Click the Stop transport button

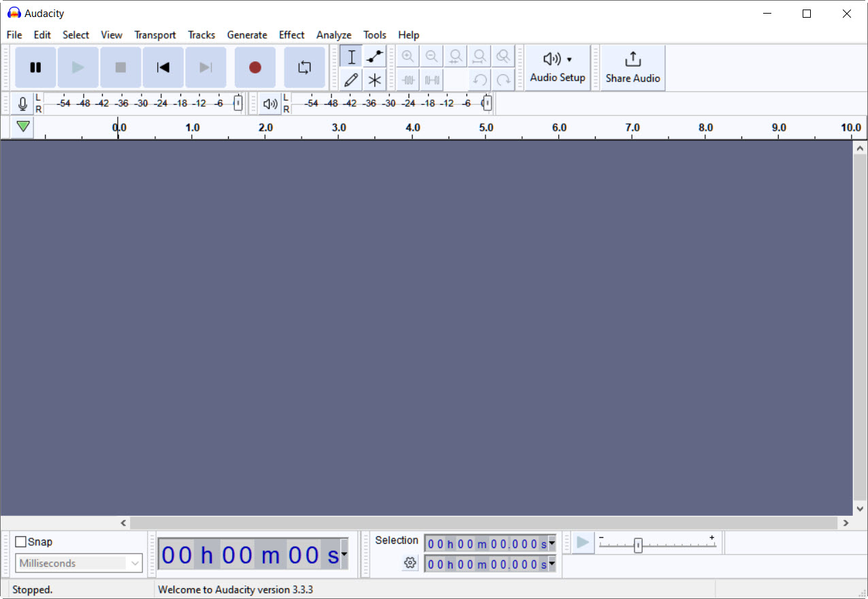(120, 67)
